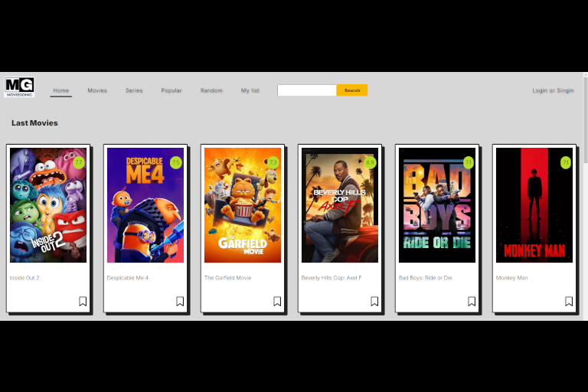This screenshot has height=392, width=588.
Task: Open the Monkey Man poster
Action: pyautogui.click(x=534, y=205)
